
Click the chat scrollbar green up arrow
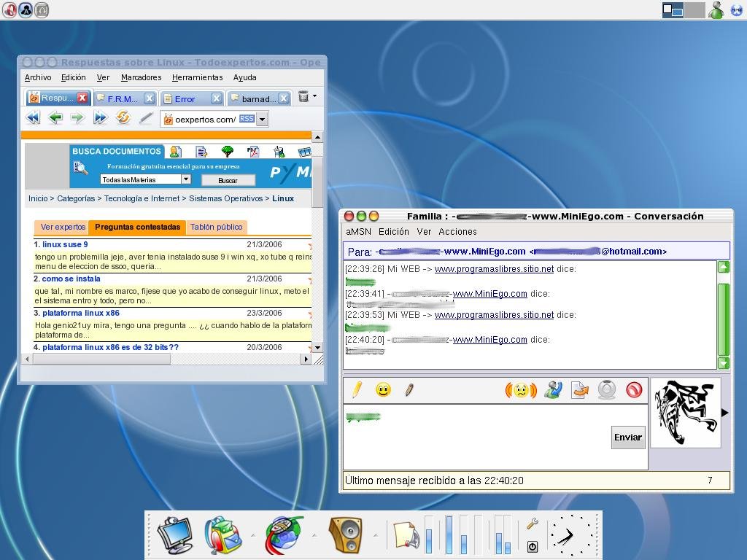[x=723, y=267]
